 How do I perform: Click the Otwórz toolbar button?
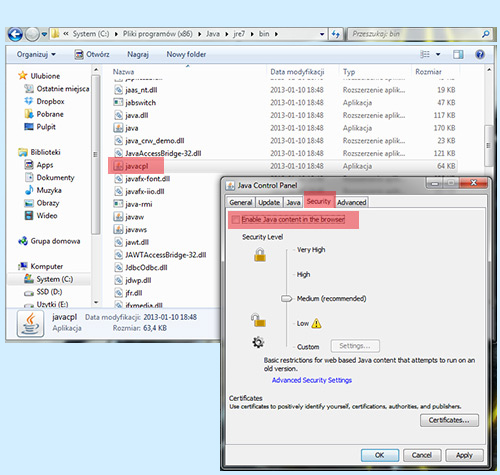pyautogui.click(x=92, y=54)
